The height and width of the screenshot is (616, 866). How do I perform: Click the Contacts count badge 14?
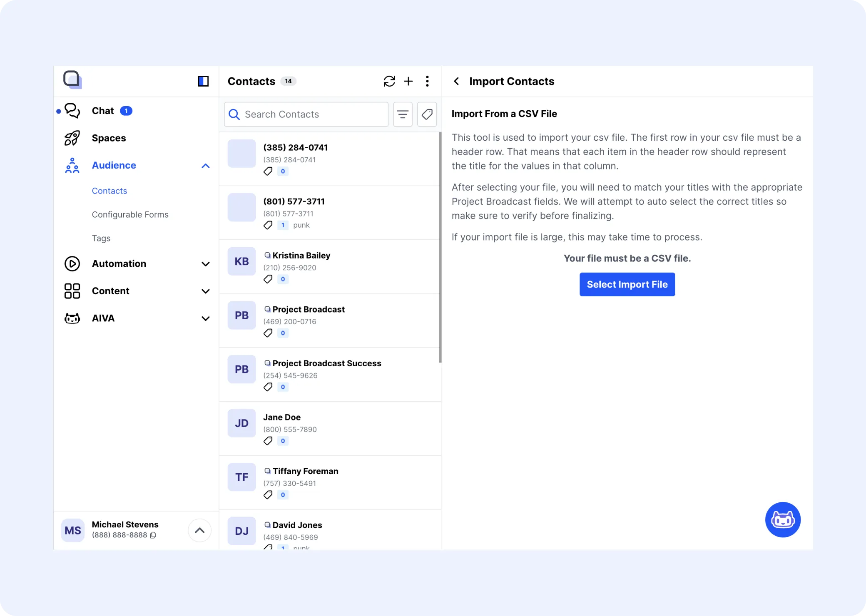coord(288,81)
